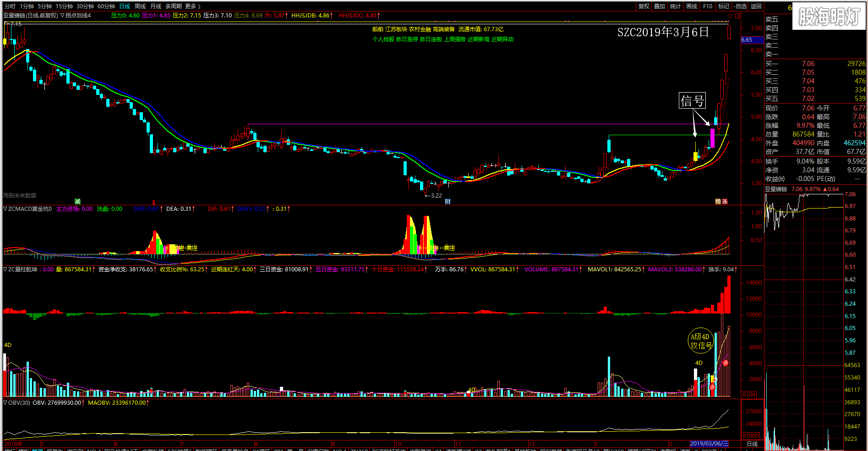Click the 现价 7.06 value
The height and width of the screenshot is (451, 868).
click(808, 108)
